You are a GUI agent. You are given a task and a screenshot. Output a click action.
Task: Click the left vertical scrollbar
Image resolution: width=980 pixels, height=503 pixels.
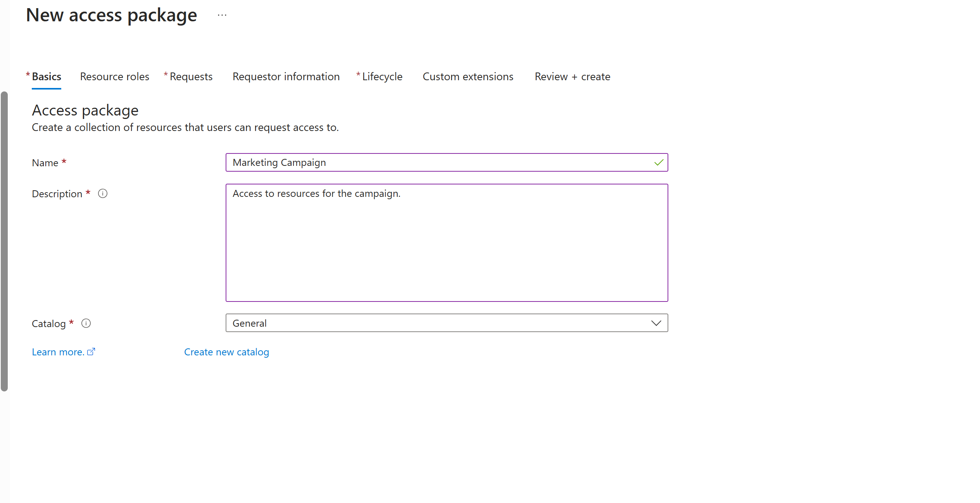click(x=4, y=240)
